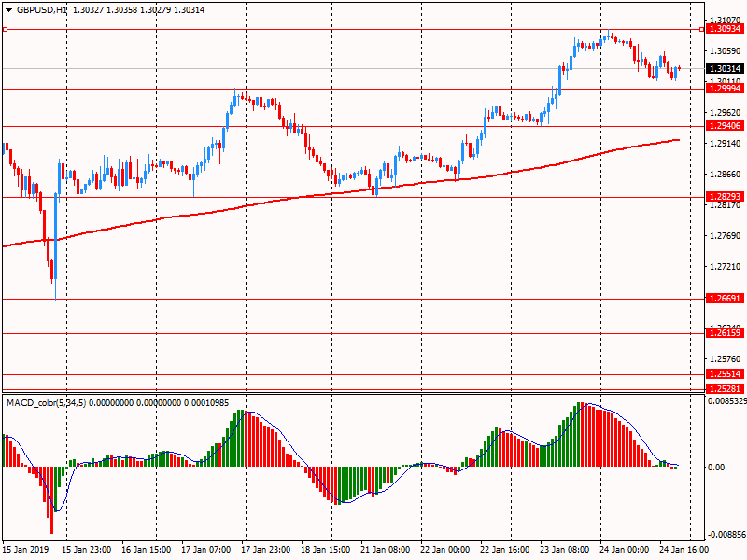Select the 1.26691 support level label
The width and height of the screenshot is (747, 560).
(725, 299)
